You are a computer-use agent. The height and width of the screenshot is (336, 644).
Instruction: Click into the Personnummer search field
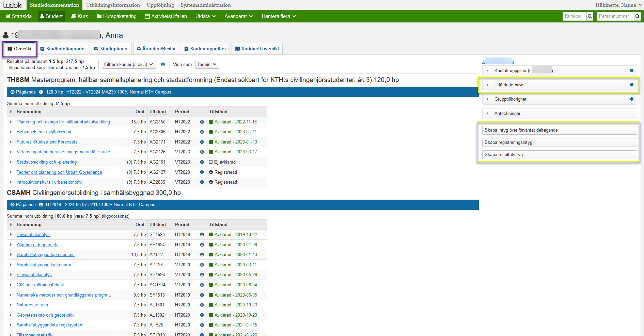[x=615, y=16]
